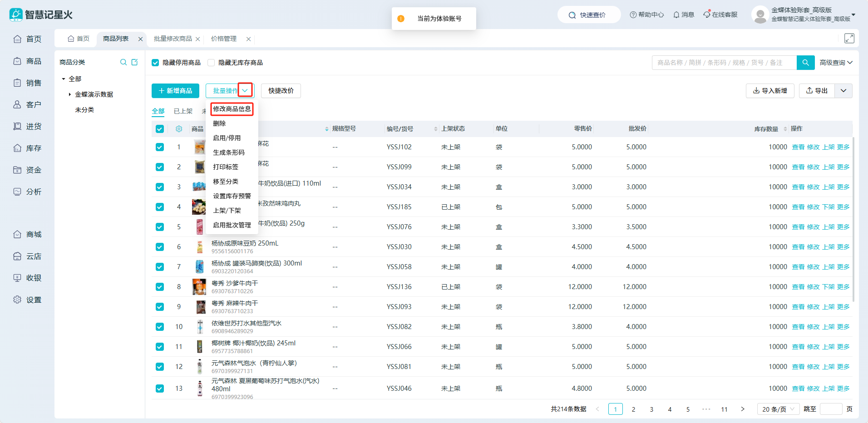Open dropdown arrow next to 导出
868x423 pixels.
pos(843,91)
